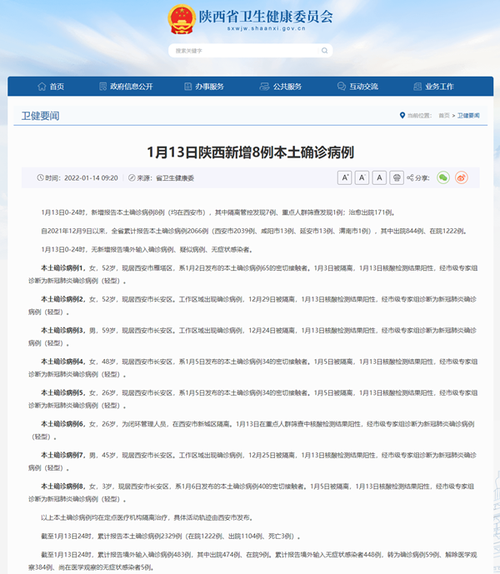This screenshot has width=500, height=574.
Task: Click the 本土确诊病例7 paragraph heading
Action: tap(63, 455)
